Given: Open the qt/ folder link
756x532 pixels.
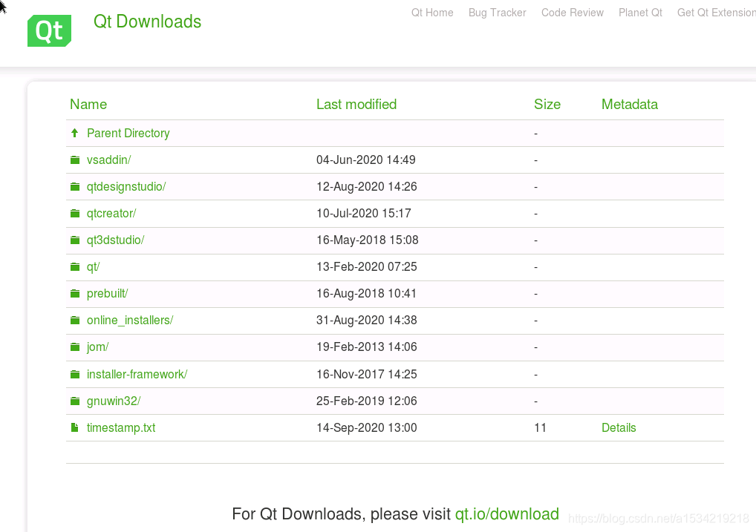Looking at the screenshot, I should 93,267.
